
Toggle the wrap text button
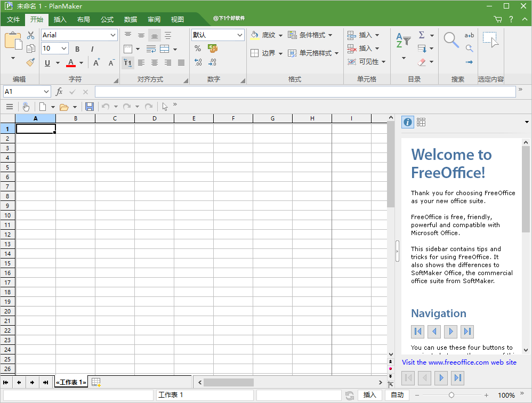(151, 49)
